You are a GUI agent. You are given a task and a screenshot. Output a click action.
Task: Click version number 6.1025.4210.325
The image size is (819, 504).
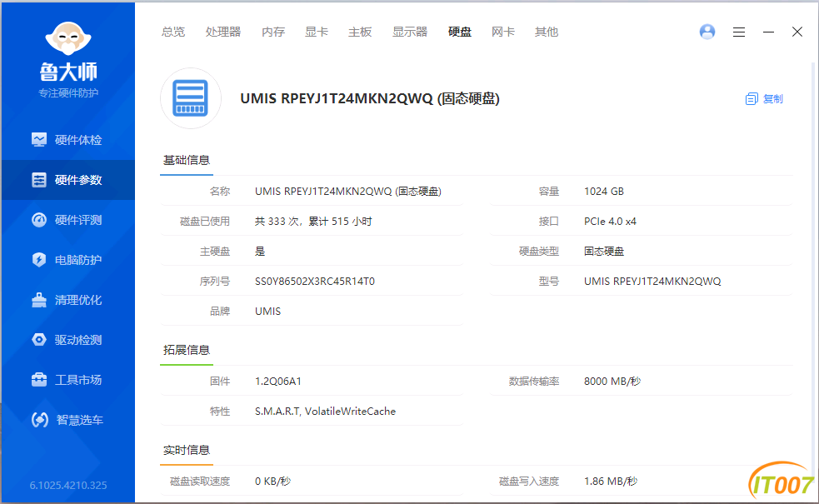67,485
